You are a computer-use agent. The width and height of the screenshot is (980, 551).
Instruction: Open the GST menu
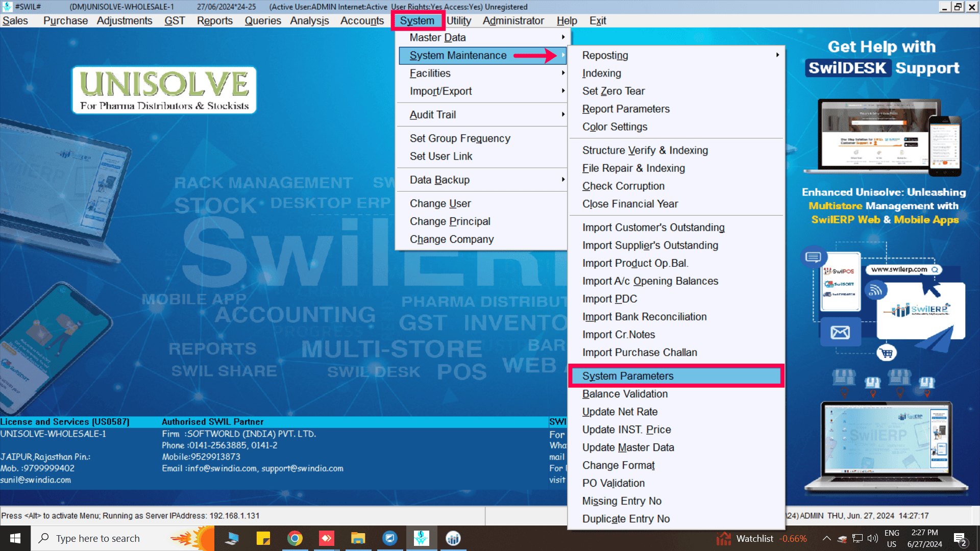pos(175,21)
